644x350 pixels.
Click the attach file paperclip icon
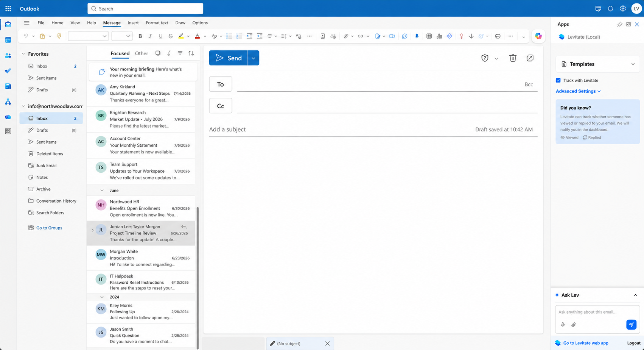coord(346,36)
